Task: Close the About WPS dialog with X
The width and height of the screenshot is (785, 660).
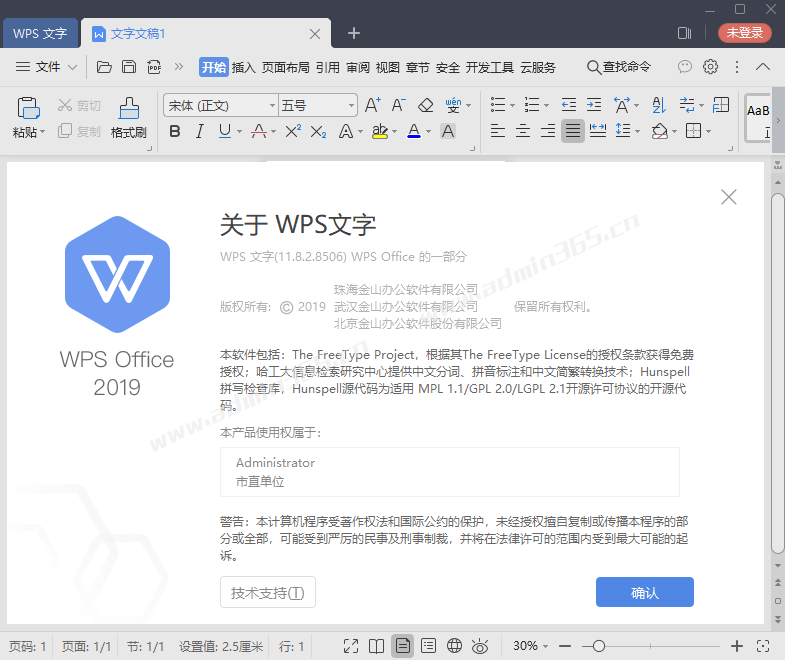Action: pos(729,197)
